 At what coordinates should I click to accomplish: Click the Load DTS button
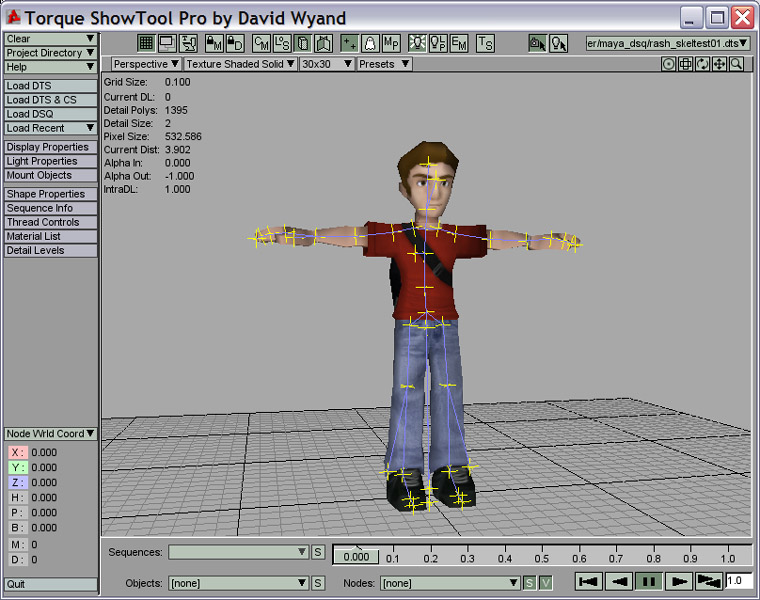[50, 86]
